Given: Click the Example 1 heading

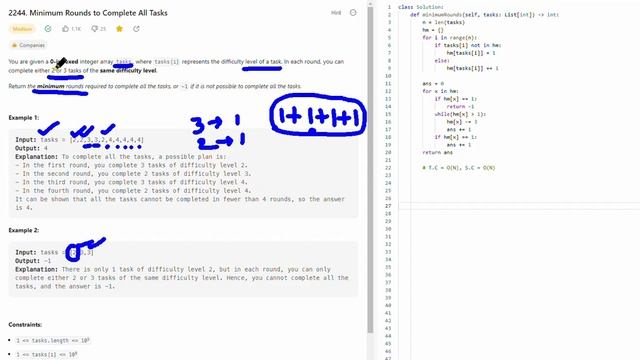Looking at the screenshot, I should point(24,118).
